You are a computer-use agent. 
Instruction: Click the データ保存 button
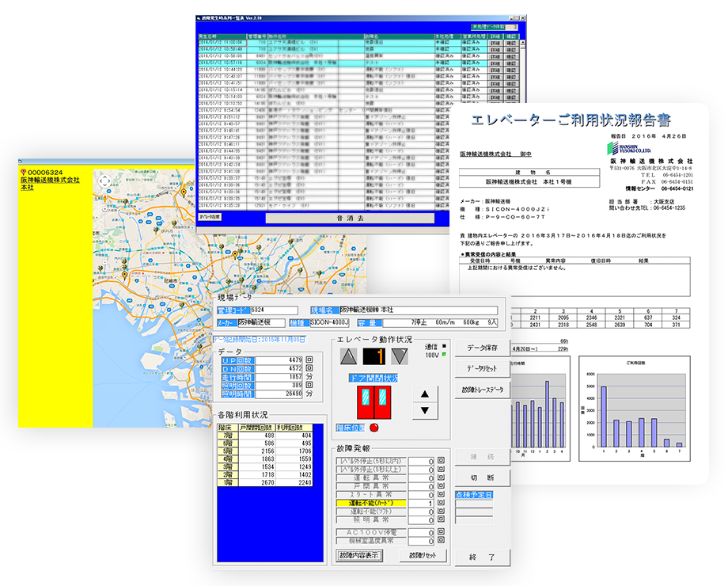[x=483, y=348]
